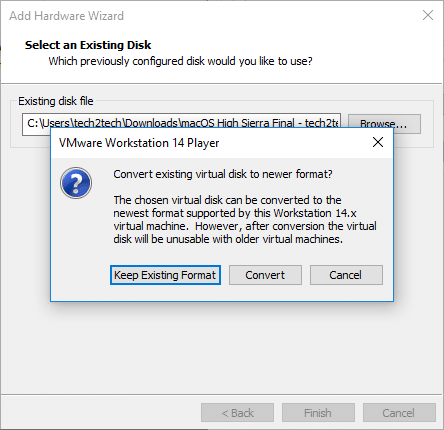This screenshot has height=430, width=444.
Task: Click the Select an Existing Disk heading
Action: point(88,45)
